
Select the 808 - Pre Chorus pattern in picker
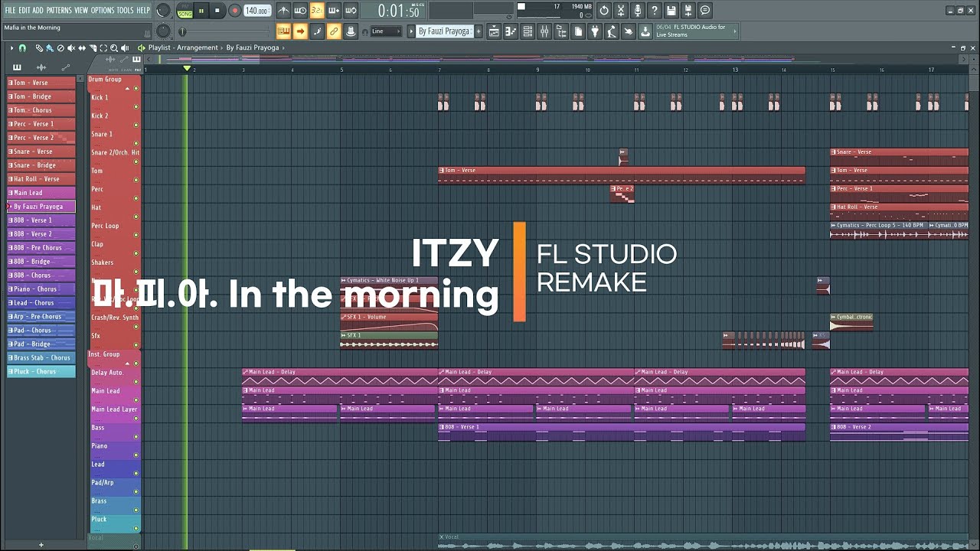click(41, 248)
